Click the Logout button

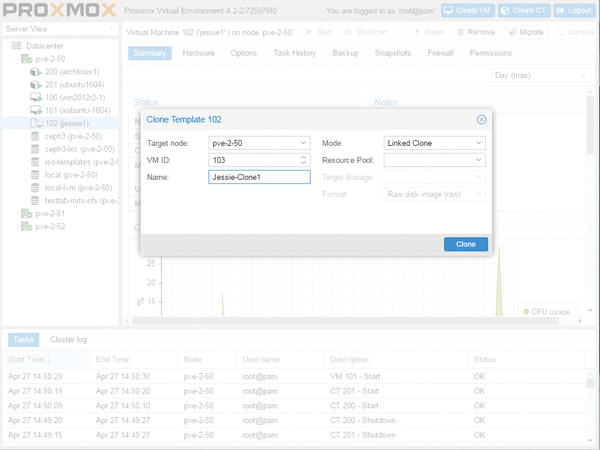click(575, 10)
